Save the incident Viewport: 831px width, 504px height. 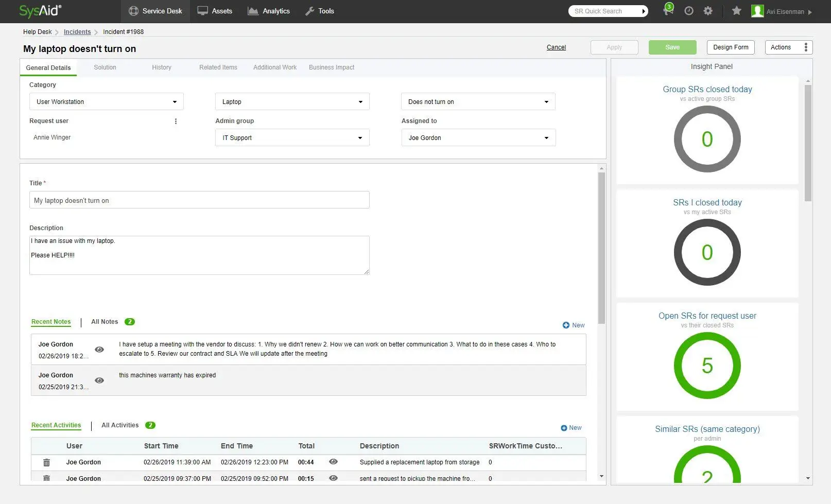(672, 47)
